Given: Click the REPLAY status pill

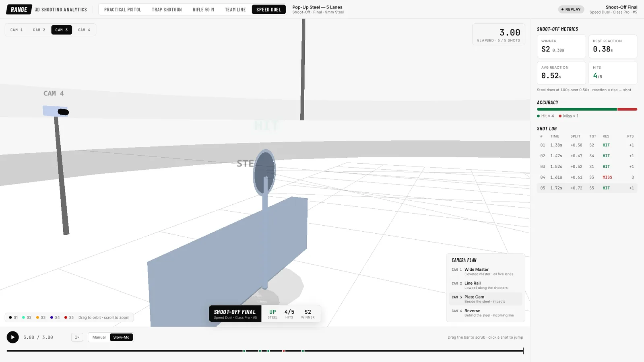Looking at the screenshot, I should point(571,9).
